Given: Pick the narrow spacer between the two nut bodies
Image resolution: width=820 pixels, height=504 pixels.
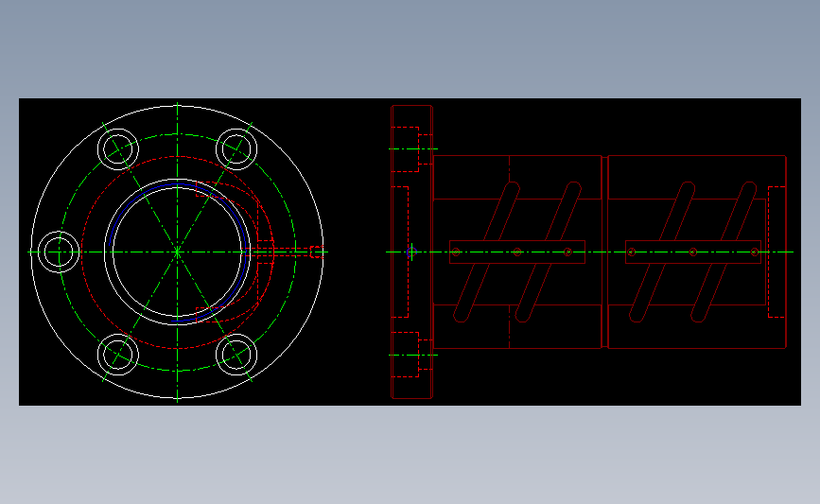Looking at the screenshot, I should (605, 252).
